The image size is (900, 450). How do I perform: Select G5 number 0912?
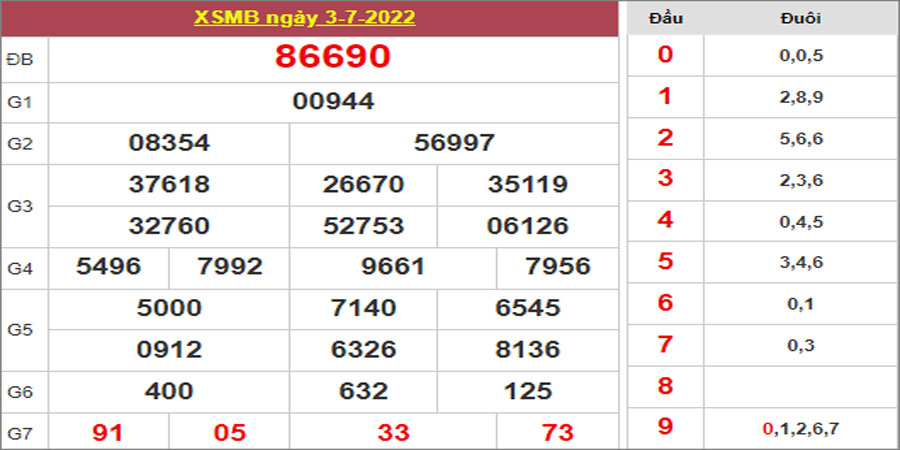(169, 350)
